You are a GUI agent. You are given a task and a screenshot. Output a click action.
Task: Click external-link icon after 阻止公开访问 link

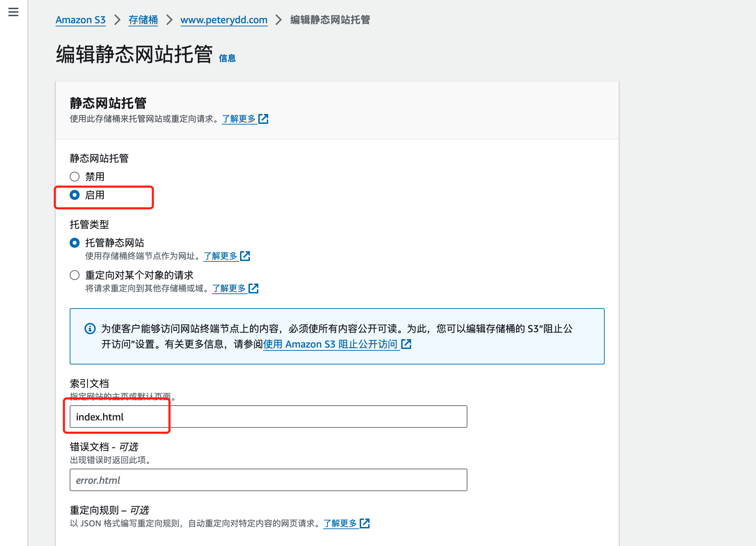point(406,344)
